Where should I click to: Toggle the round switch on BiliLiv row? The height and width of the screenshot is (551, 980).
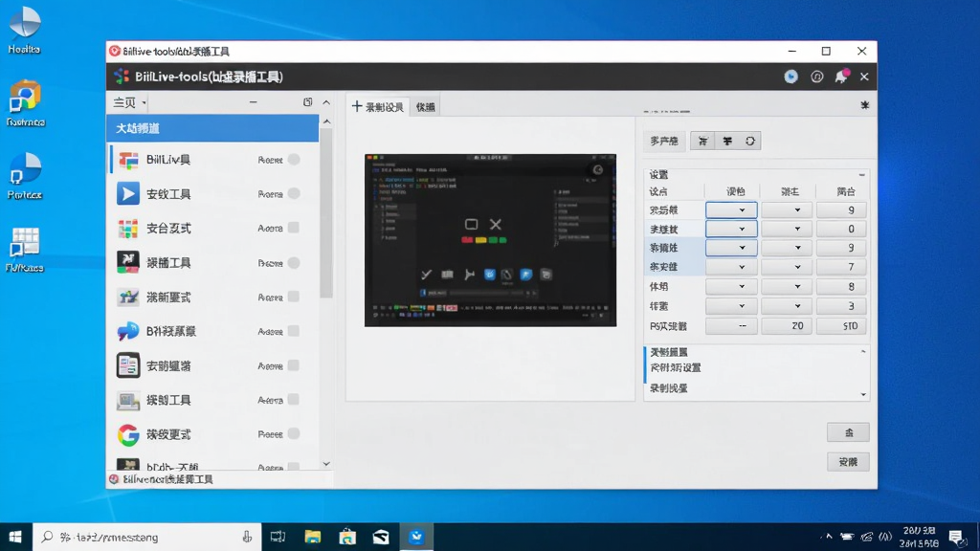pyautogui.click(x=294, y=160)
